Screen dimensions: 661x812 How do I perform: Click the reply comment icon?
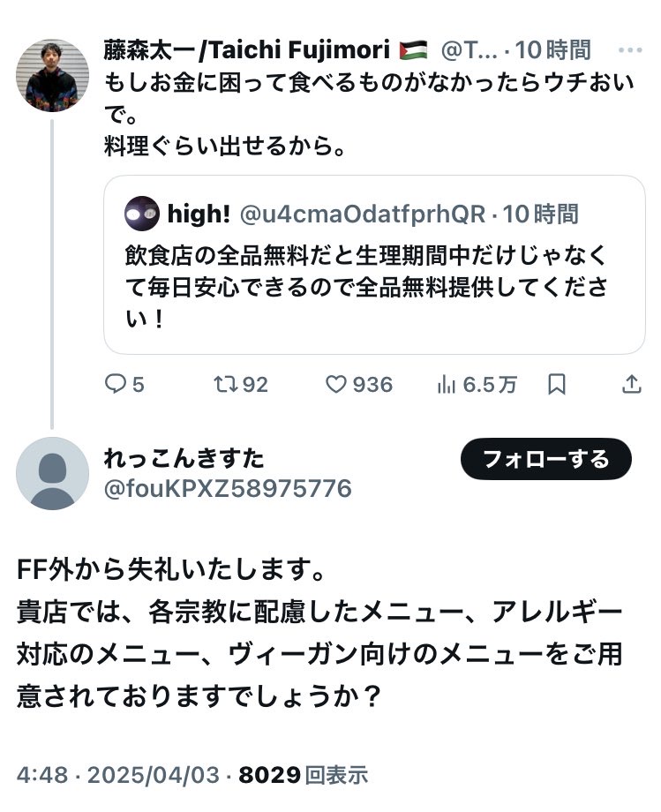[116, 385]
